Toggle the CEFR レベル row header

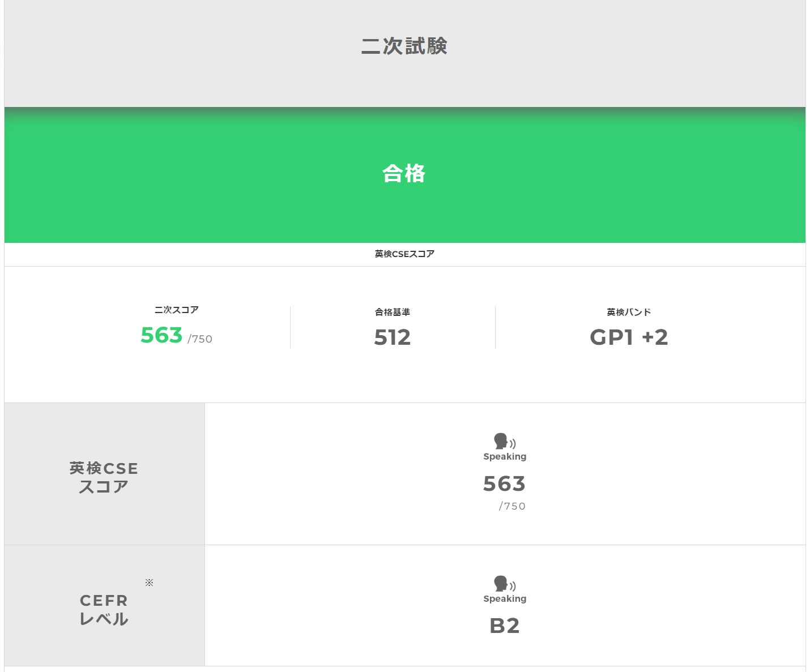[x=104, y=609]
